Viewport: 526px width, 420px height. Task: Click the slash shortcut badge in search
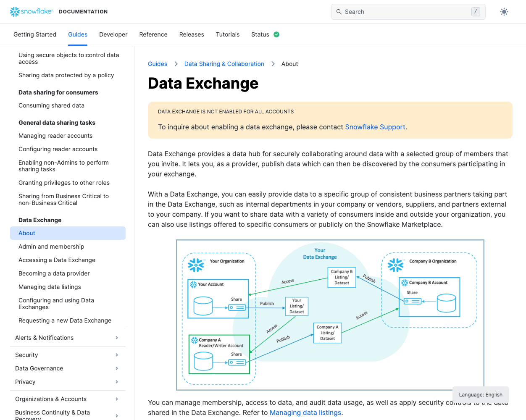point(476,12)
